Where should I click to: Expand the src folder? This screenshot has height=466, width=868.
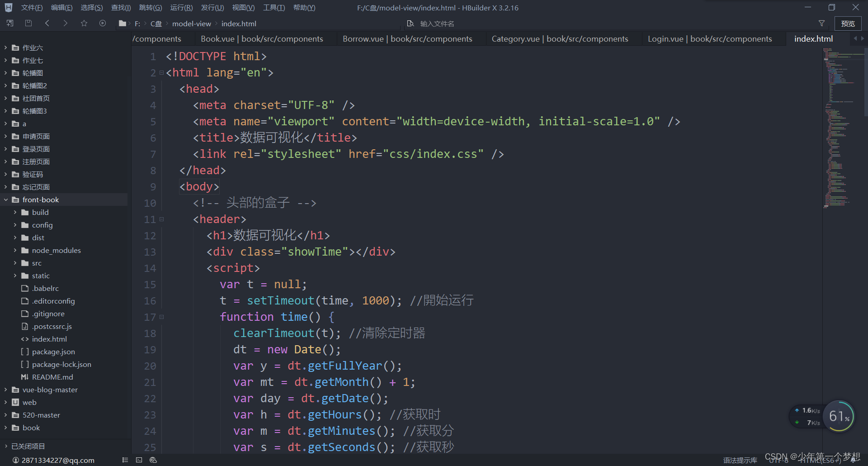point(15,263)
